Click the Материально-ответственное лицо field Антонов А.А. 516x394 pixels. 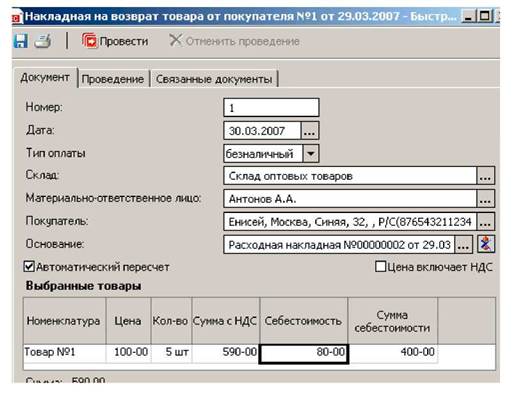click(x=350, y=199)
